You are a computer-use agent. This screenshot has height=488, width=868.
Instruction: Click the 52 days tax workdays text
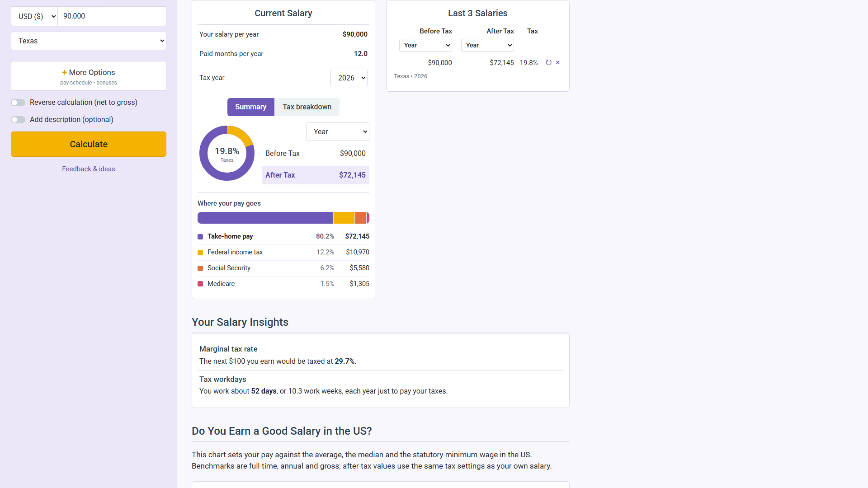[264, 391]
